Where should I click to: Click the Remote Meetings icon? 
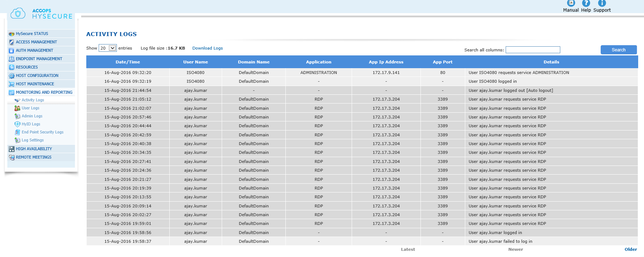click(12, 157)
